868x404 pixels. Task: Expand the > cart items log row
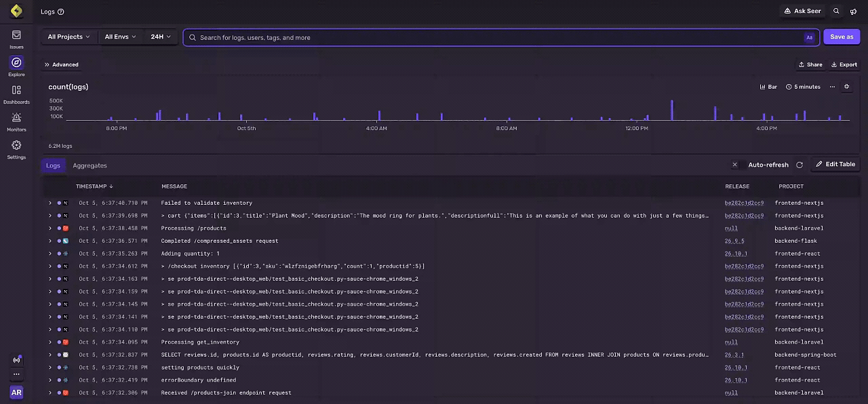pyautogui.click(x=50, y=216)
